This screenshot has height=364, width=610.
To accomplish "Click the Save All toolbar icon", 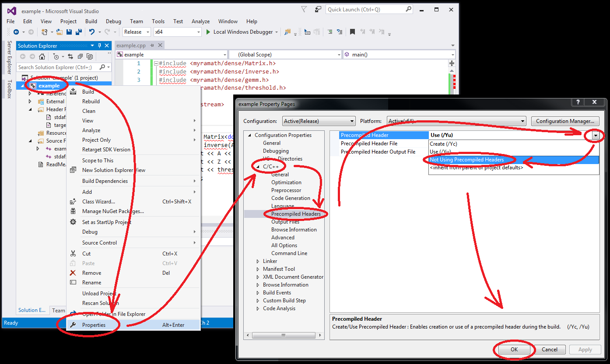I will [x=79, y=32].
